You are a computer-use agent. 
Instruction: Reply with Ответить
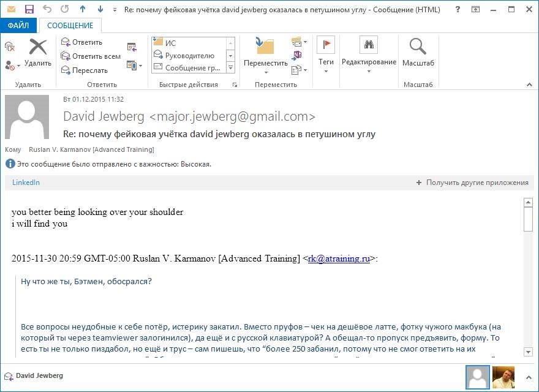pyautogui.click(x=82, y=42)
